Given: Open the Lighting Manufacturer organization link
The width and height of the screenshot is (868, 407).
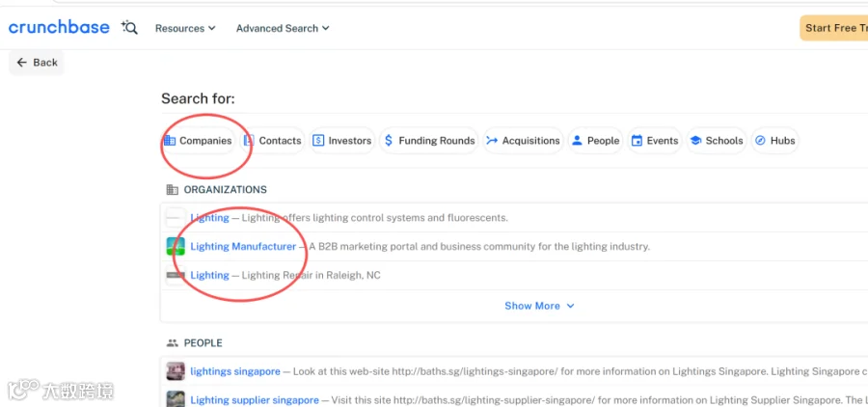Looking at the screenshot, I should pyautogui.click(x=243, y=246).
